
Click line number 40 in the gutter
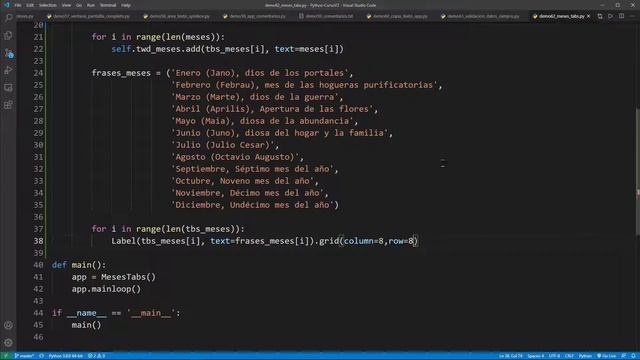38,265
